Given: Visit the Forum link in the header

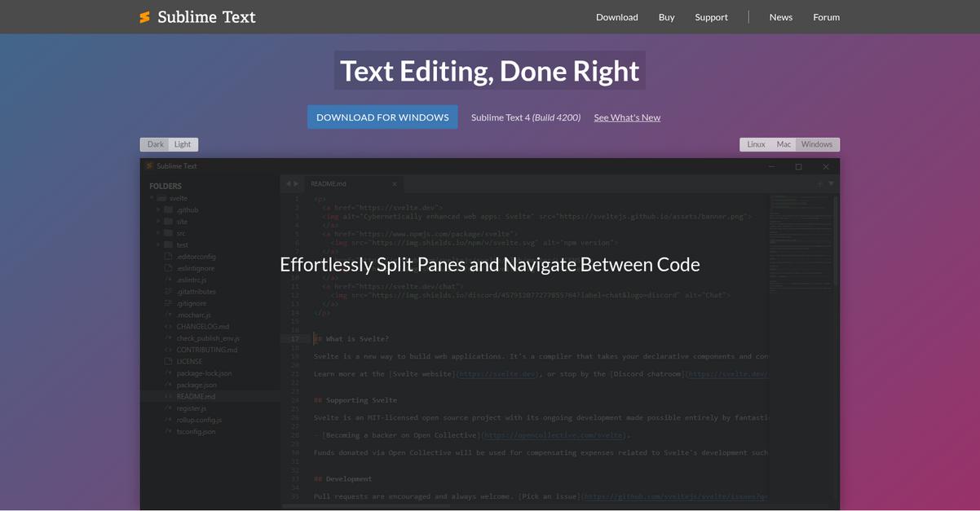Looking at the screenshot, I should tap(826, 17).
